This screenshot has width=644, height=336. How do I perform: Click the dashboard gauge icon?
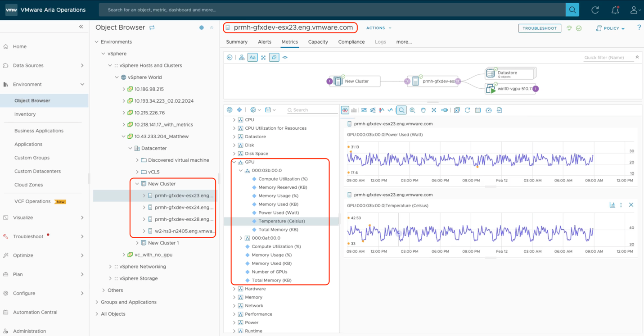coord(489,110)
